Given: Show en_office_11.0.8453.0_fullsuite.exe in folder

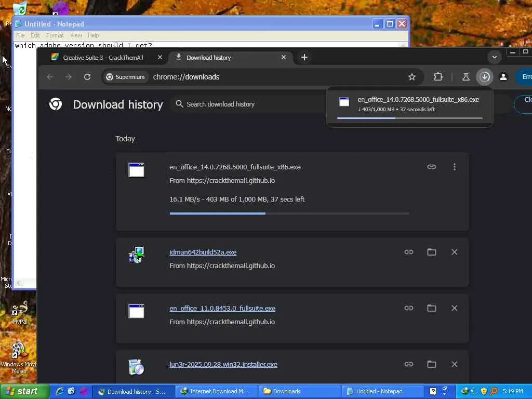Looking at the screenshot, I should [432, 308].
